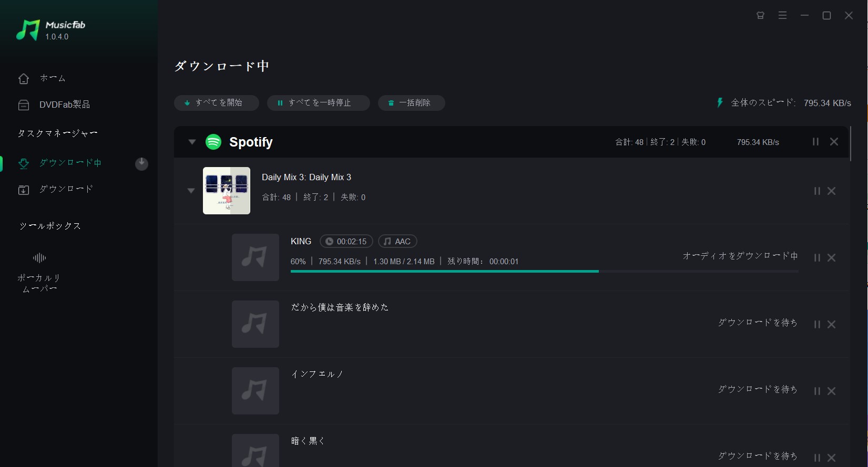Minimize the Musicfab window
This screenshot has height=467, width=868.
804,16
